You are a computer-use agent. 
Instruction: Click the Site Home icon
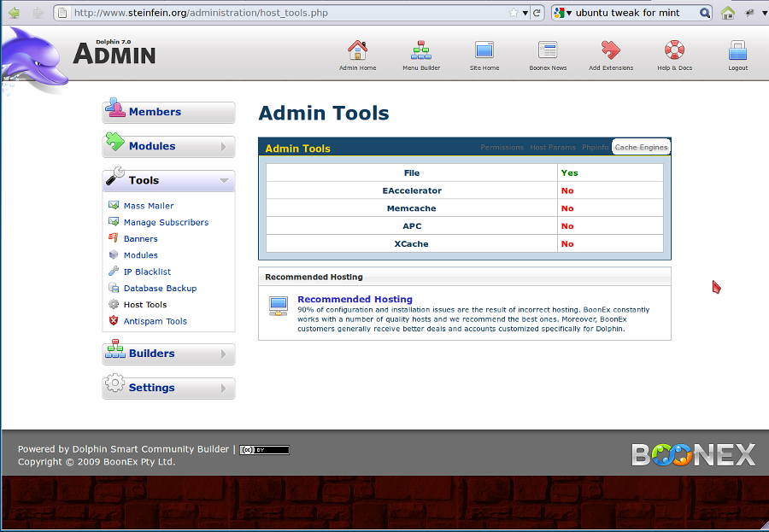click(484, 50)
